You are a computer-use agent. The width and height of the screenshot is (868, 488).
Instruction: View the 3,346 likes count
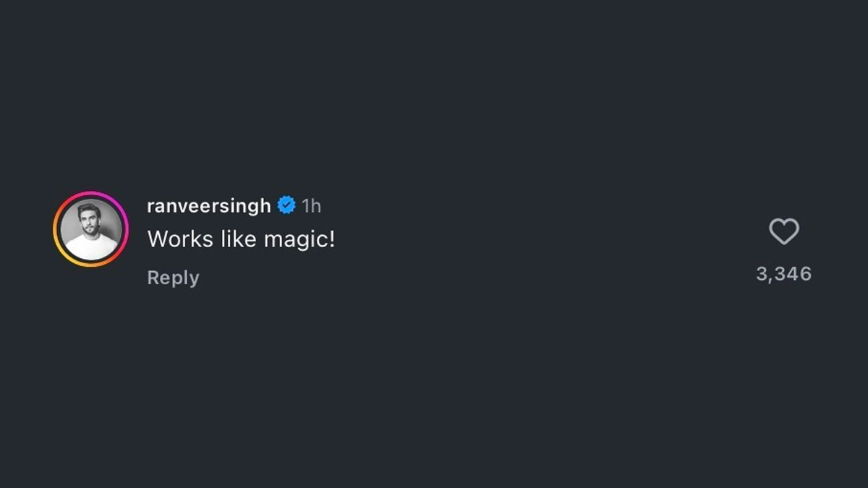coord(783,274)
